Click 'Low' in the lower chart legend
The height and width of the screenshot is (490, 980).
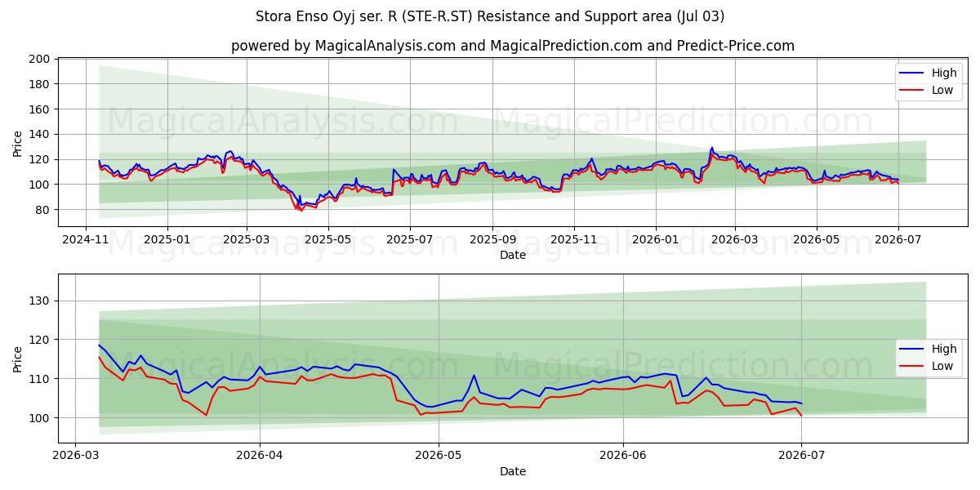click(x=942, y=366)
